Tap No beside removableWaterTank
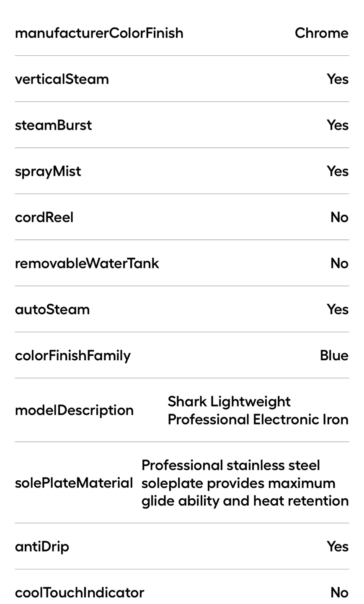Viewport: 364px width, 604px height. [x=339, y=264]
